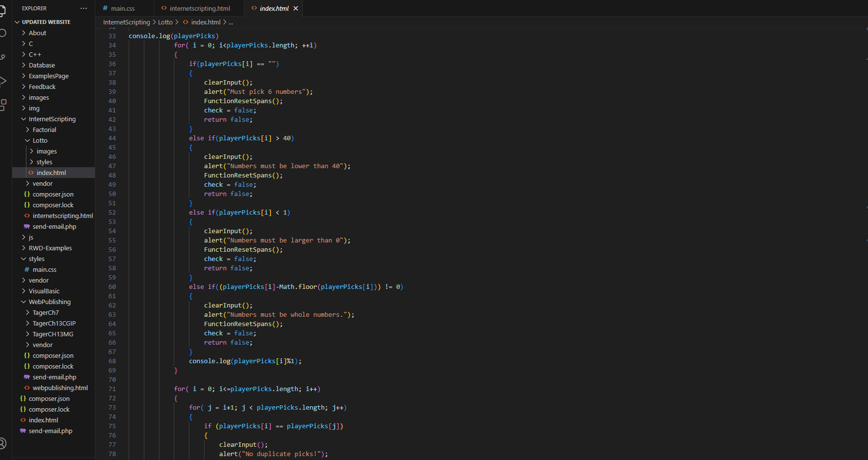Open main.css under the styles folder
868x460 pixels.
point(44,269)
